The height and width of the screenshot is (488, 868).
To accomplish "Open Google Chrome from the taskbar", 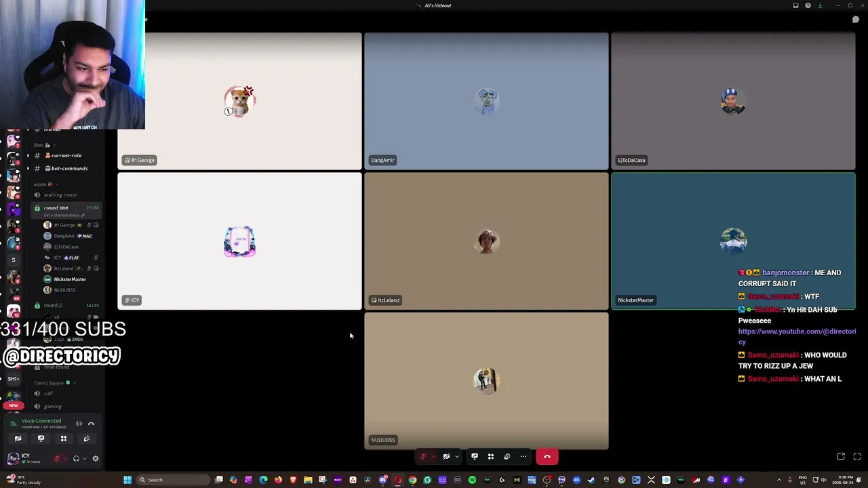I will (x=412, y=480).
